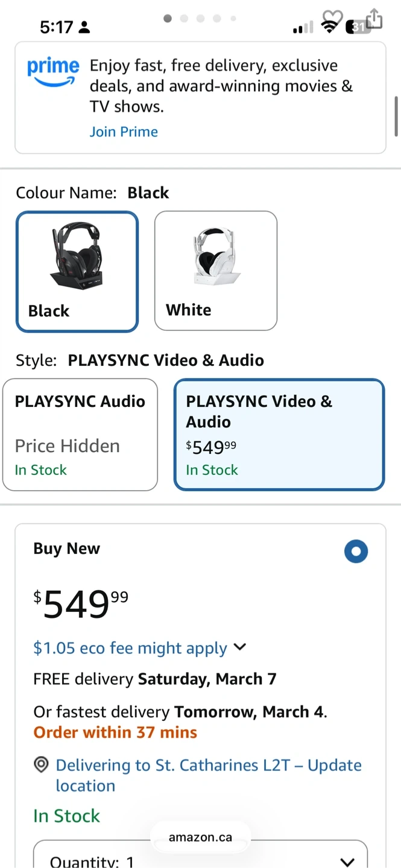The height and width of the screenshot is (868, 401).
Task: Select the PLAYSYNC Audio style option
Action: click(80, 434)
